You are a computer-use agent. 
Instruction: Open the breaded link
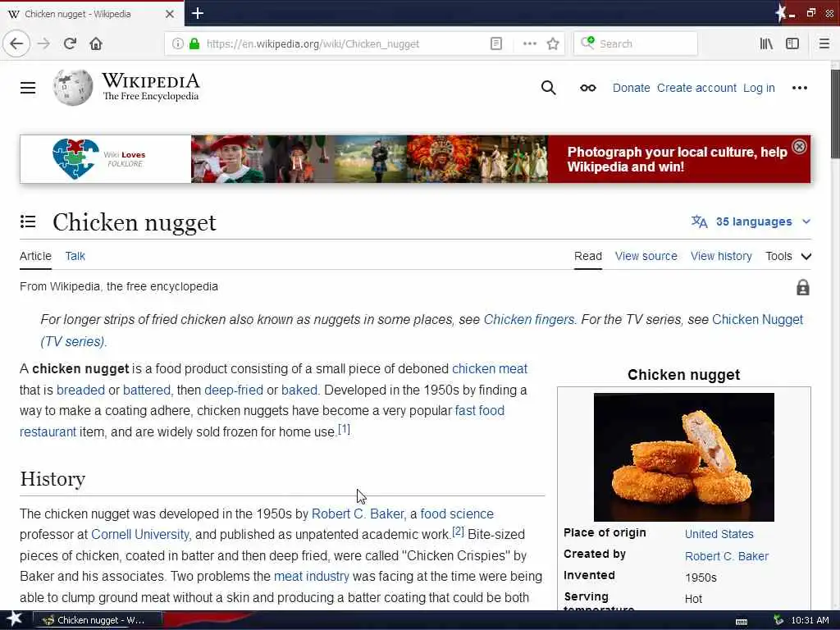80,390
